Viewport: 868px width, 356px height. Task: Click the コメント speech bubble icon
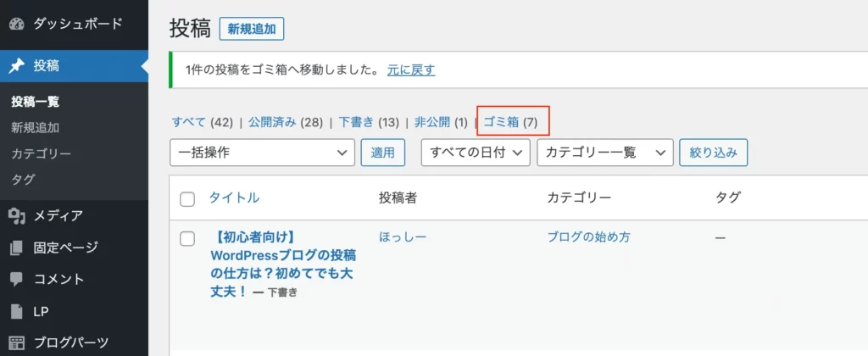pos(17,279)
